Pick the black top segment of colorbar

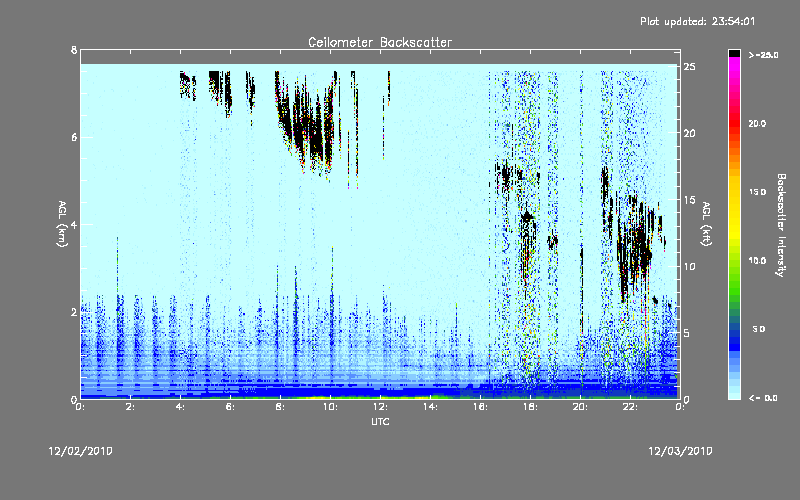point(734,53)
